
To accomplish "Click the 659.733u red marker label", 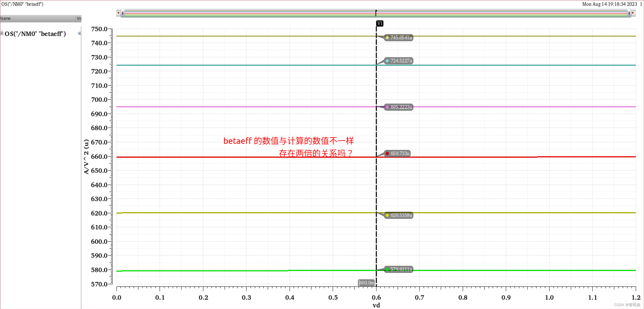I will click(398, 153).
